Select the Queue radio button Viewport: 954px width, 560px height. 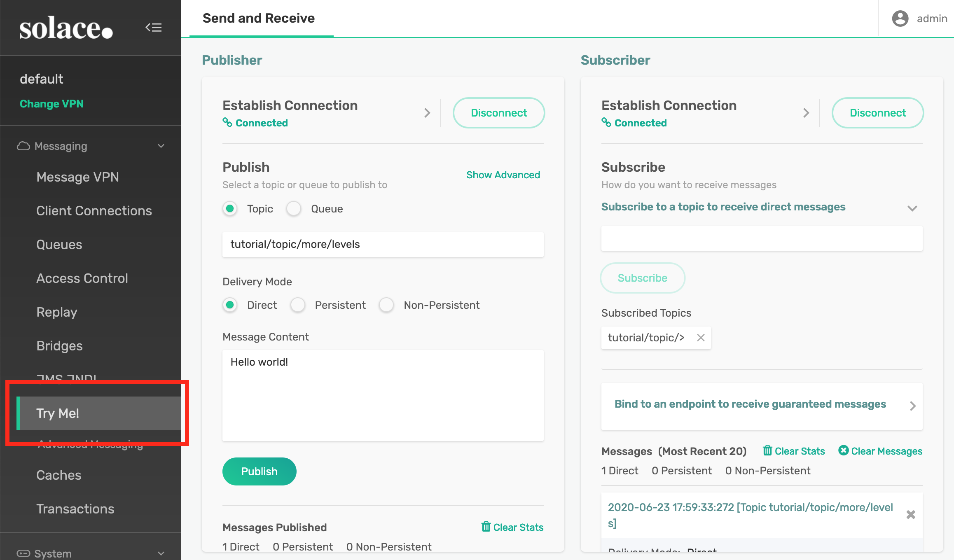[x=294, y=209]
